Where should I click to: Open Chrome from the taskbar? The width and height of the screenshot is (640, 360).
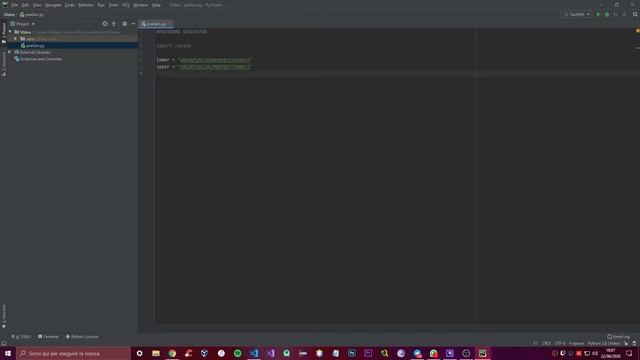(172, 353)
